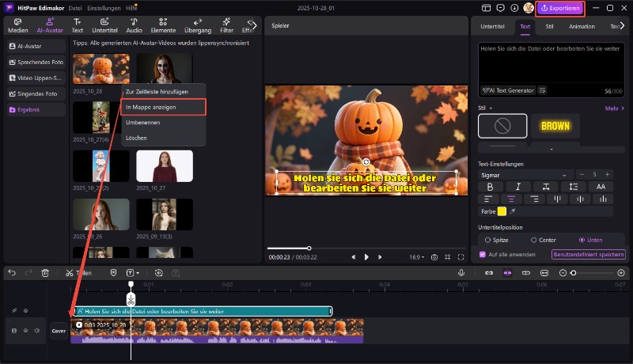Click the fullscreen icon under player
Screen dimensions: 633x364
coord(461,257)
